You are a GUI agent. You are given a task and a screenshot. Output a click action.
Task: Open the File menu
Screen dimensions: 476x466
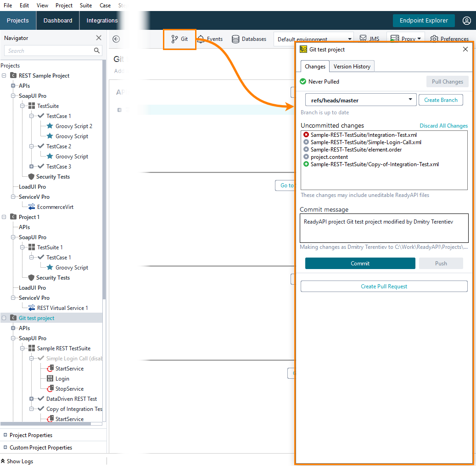8,6
